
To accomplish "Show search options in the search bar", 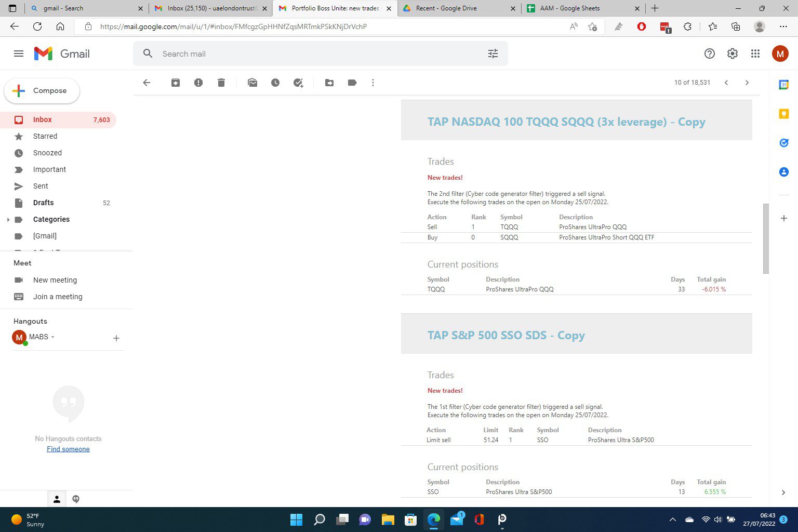I will [493, 54].
